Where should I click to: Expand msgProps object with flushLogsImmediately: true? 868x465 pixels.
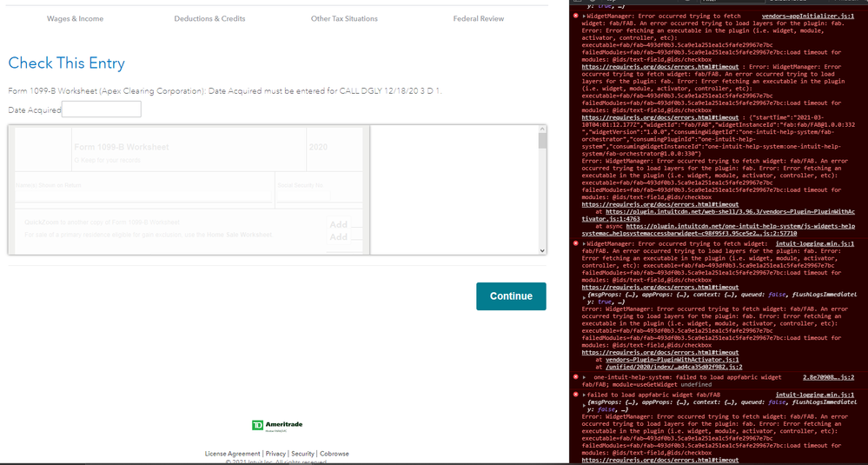[585, 298]
